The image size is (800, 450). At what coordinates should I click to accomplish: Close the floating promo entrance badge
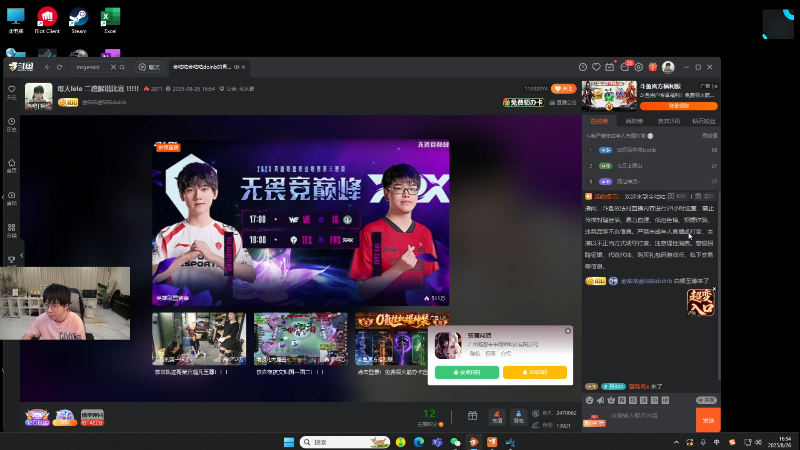(x=714, y=289)
